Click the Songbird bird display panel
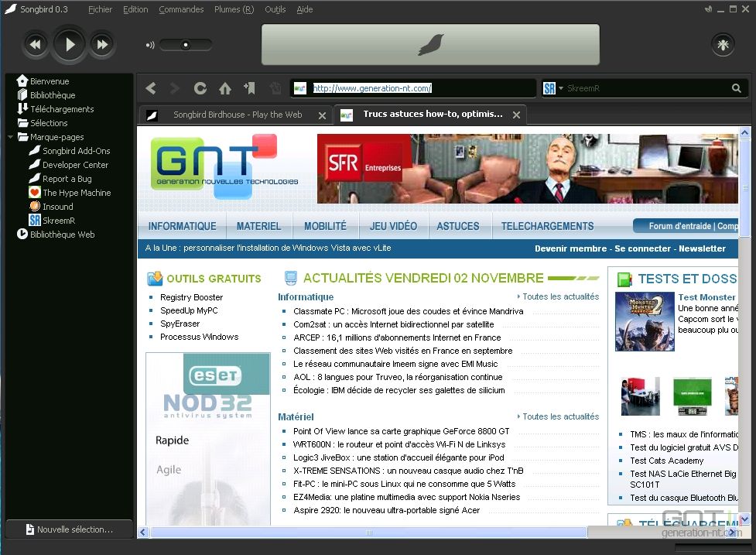 430,44
